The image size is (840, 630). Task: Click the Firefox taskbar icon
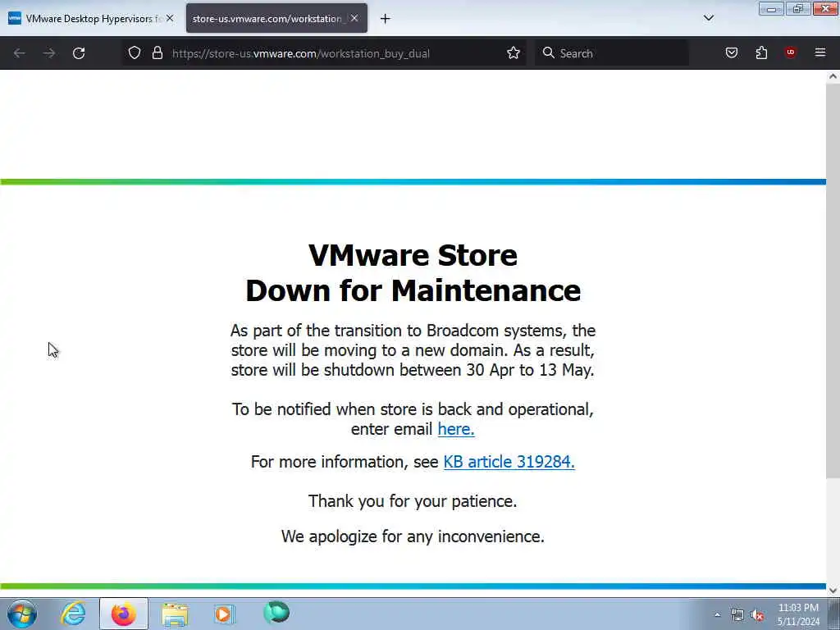(124, 614)
